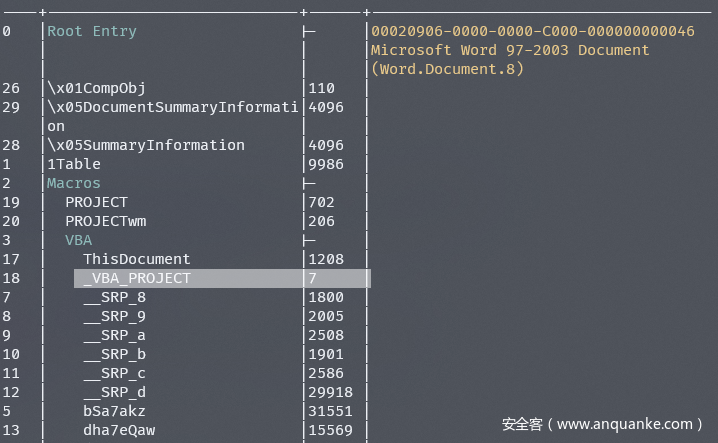Click the highlighted _VBA_PROJECT stream
718x443 pixels.
(137, 278)
